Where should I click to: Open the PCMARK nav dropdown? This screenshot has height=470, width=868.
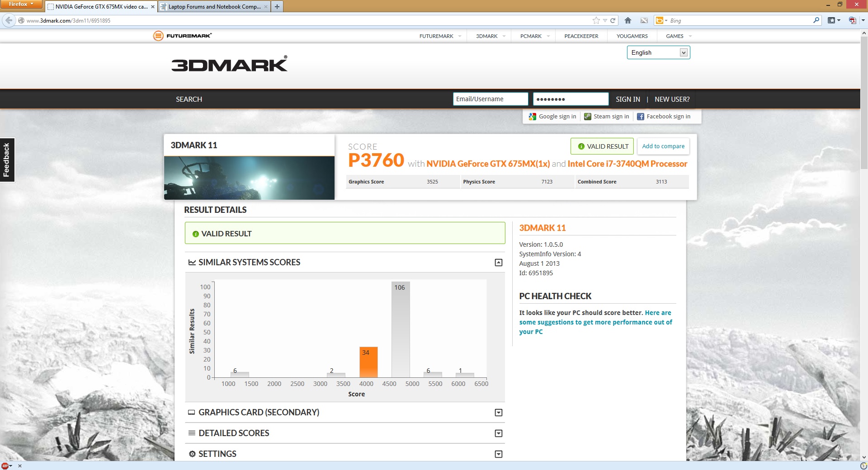[x=535, y=36]
